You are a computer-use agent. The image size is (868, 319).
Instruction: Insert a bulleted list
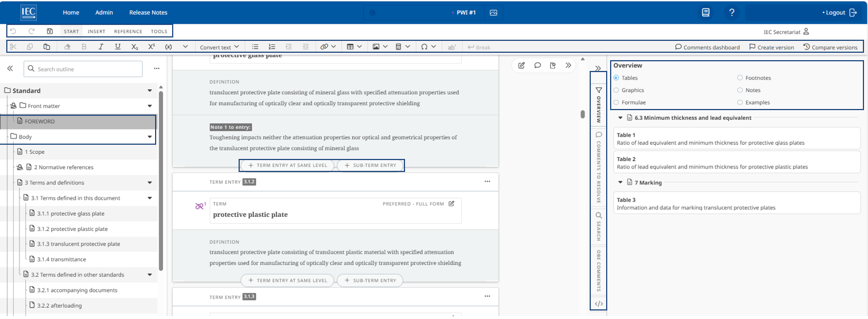coord(256,47)
